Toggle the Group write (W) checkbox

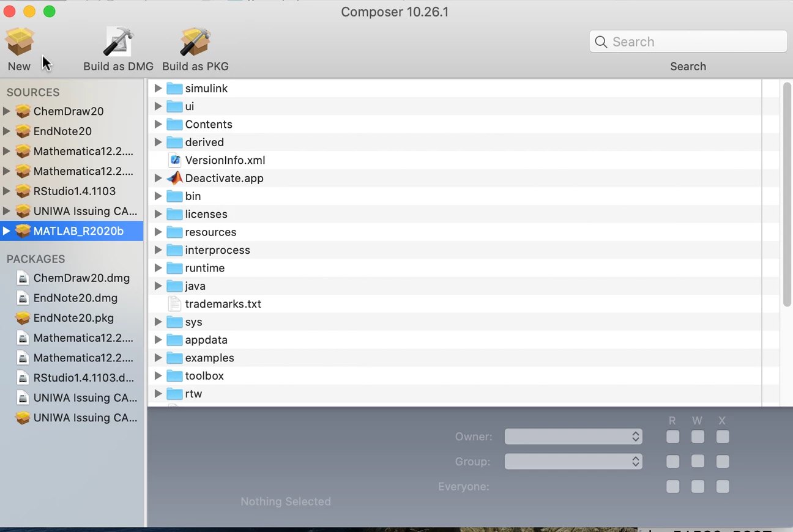pyautogui.click(x=698, y=462)
